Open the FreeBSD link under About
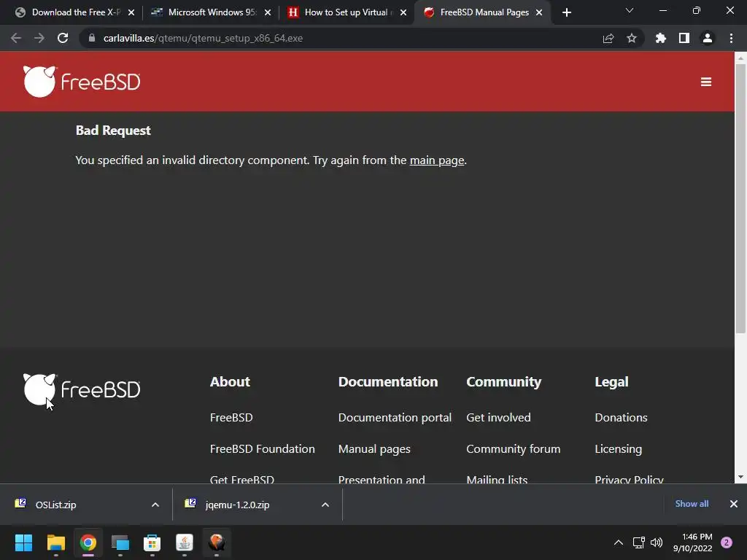 click(231, 418)
